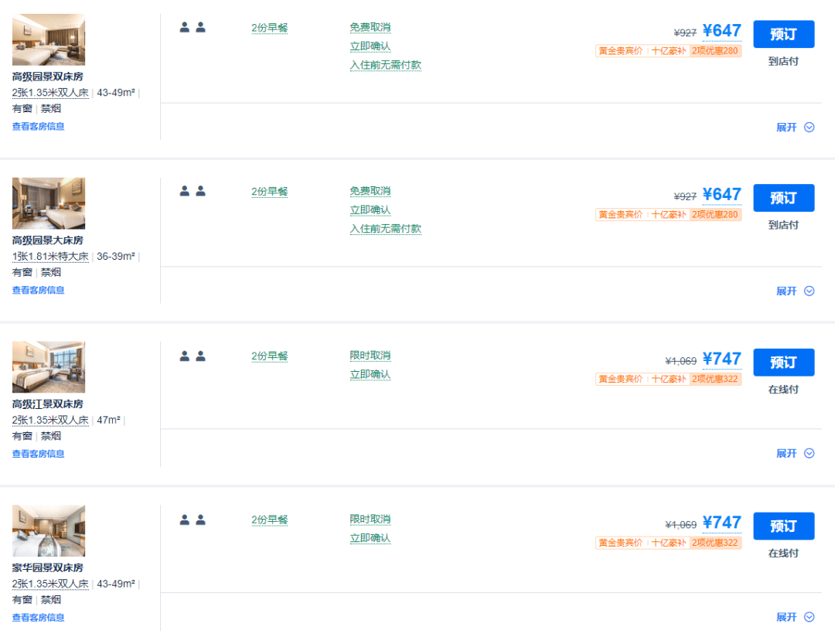The image size is (835, 644).
Task: Expand the 高级园景双床房 room offers
Action: pos(795,128)
